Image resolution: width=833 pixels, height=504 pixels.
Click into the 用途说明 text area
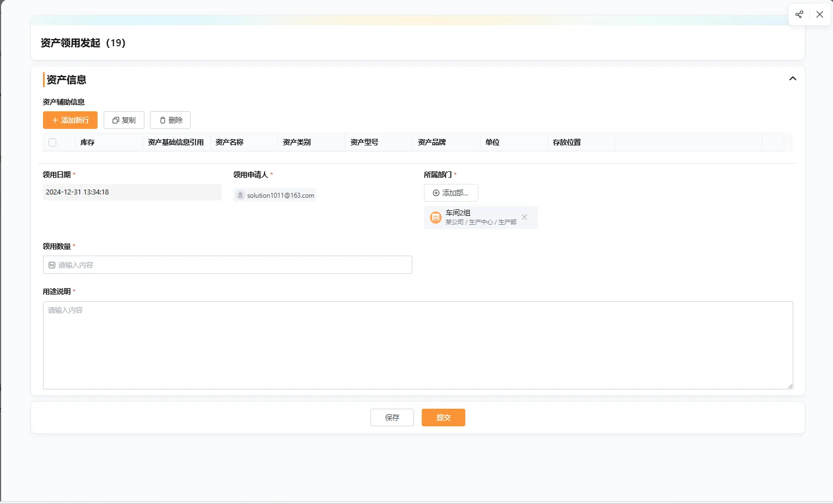click(418, 345)
